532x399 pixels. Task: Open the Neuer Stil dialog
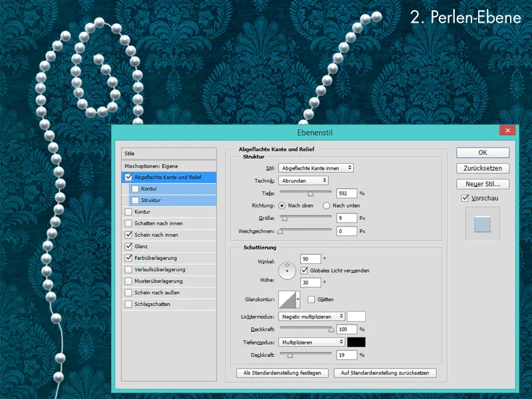click(x=483, y=184)
